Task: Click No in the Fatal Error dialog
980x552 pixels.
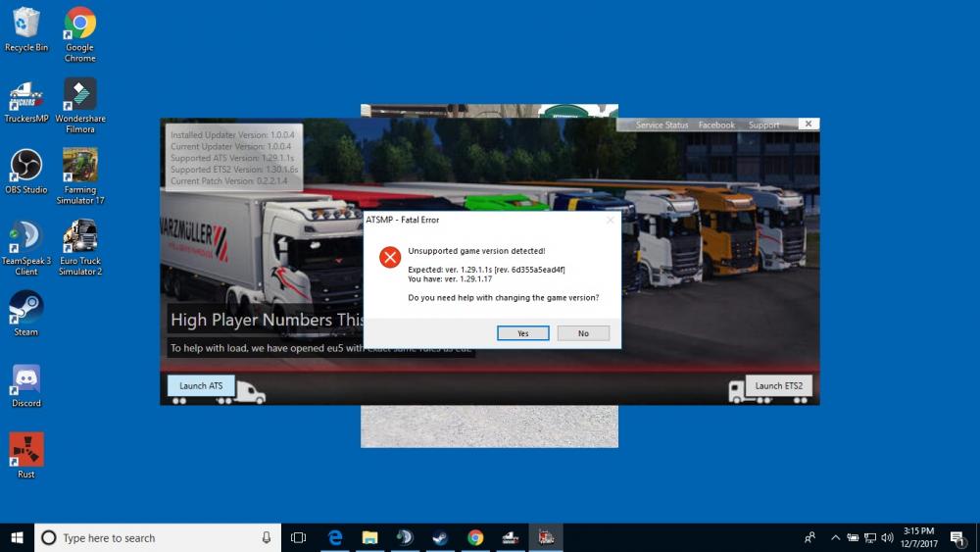Action: (583, 333)
